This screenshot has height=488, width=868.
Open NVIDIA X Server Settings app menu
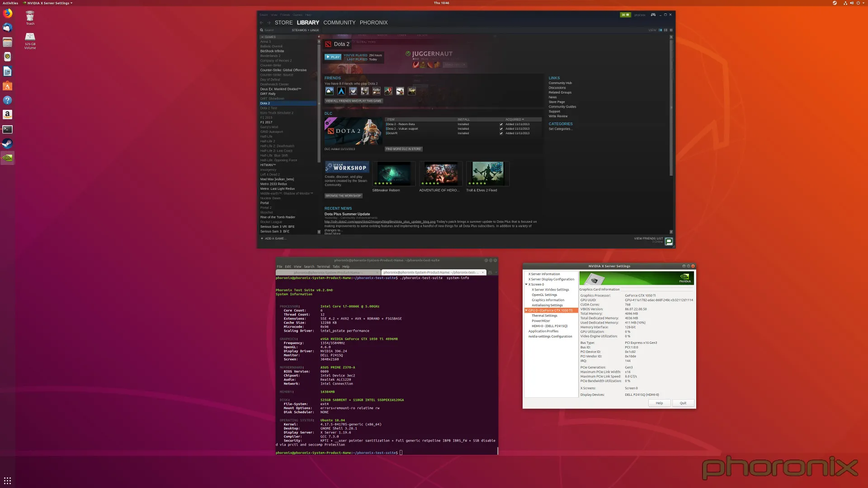(x=48, y=3)
